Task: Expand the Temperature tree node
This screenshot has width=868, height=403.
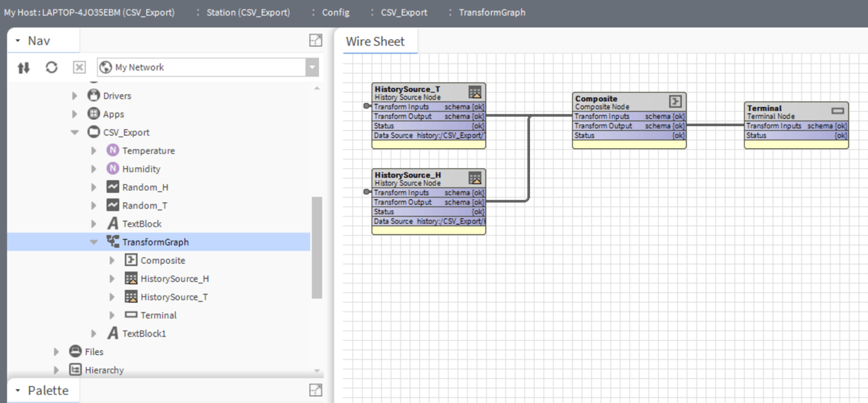Action: coord(94,150)
